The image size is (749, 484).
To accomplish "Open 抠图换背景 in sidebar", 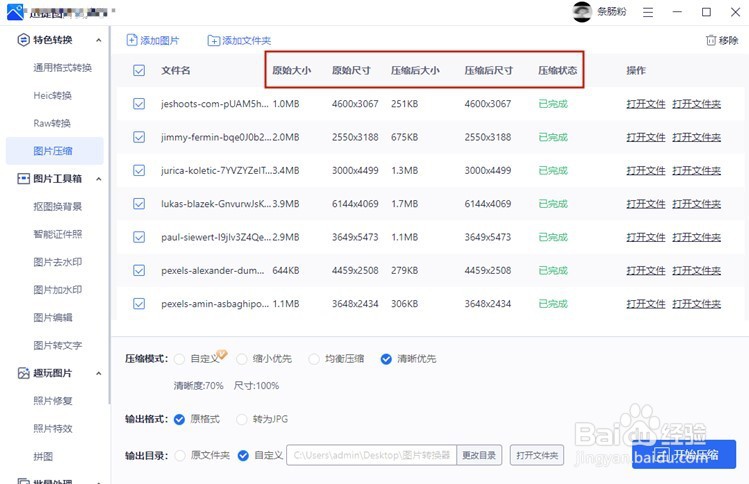I will point(57,207).
